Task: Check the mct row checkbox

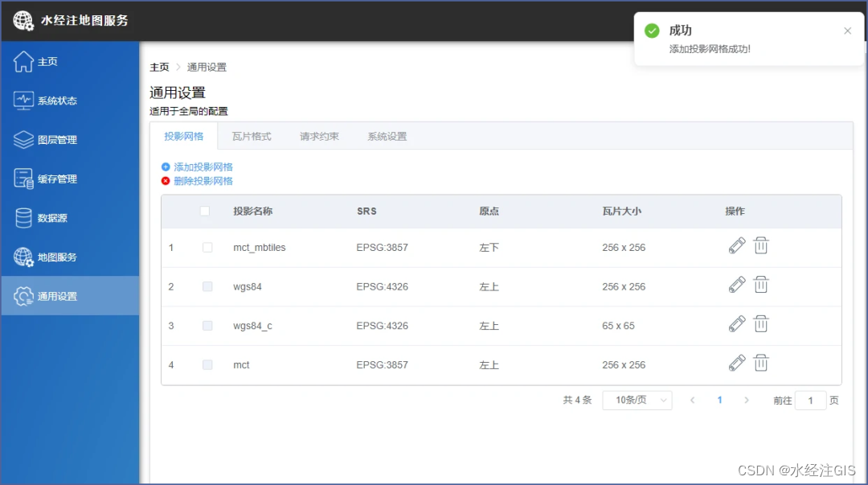Action: click(207, 364)
